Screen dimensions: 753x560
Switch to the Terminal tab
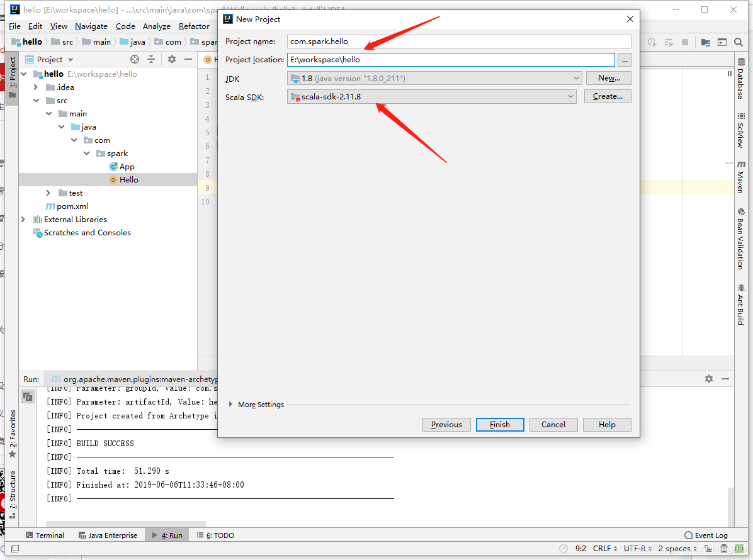coord(45,535)
